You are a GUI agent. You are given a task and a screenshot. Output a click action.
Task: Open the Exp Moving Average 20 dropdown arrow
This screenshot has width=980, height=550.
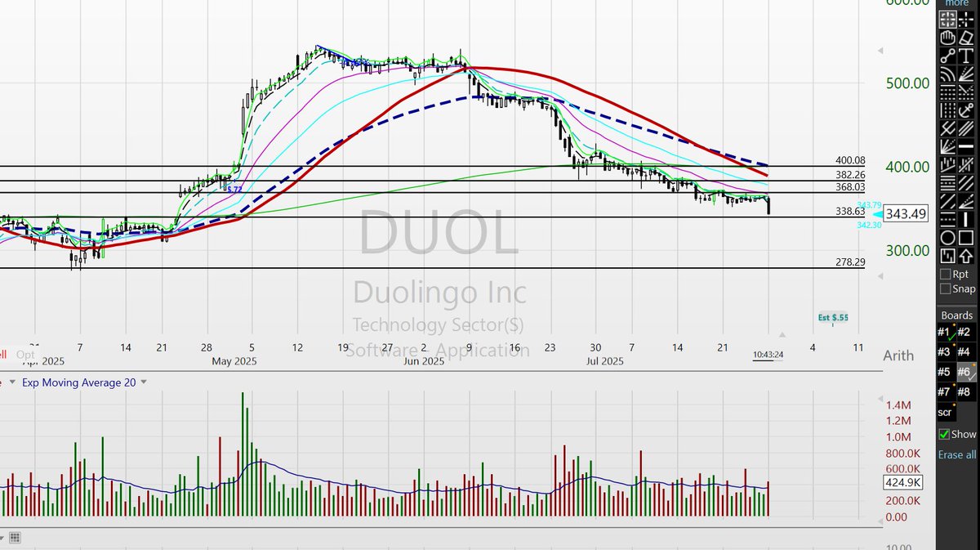(145, 382)
